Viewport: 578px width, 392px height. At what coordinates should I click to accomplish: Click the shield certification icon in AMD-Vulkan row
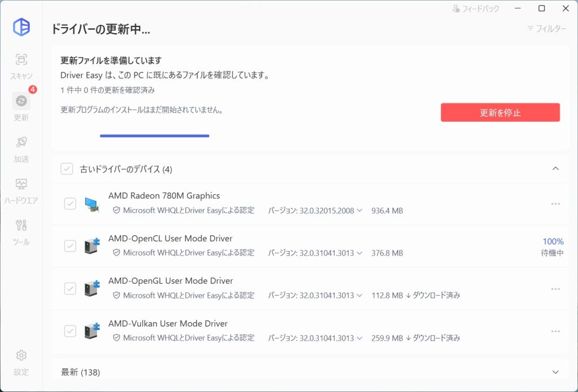[x=116, y=337]
